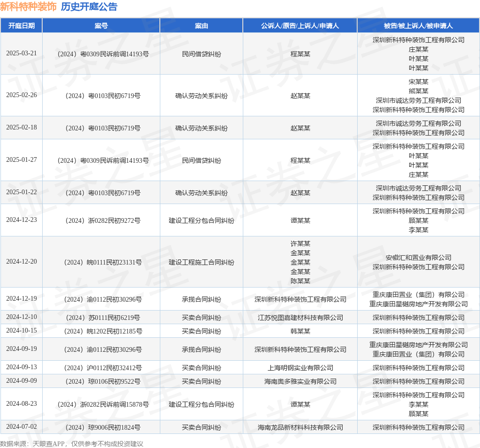Click the orange title '新科特种装饰'
The width and height of the screenshot is (480, 448).
[28, 7]
